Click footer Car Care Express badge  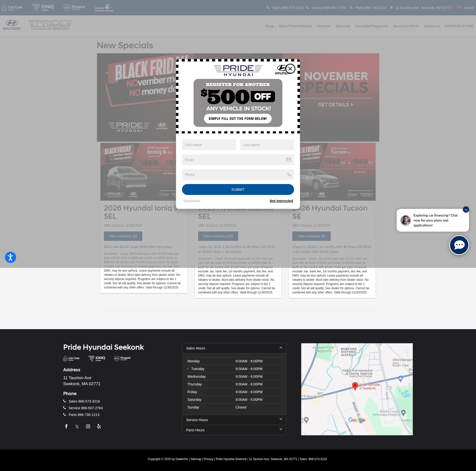[71, 358]
